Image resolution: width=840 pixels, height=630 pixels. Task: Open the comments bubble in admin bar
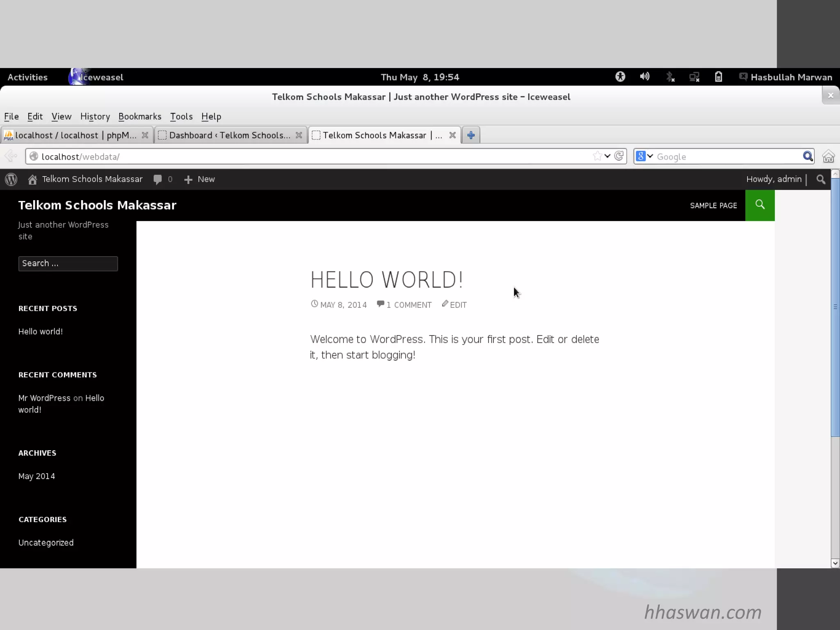[163, 179]
